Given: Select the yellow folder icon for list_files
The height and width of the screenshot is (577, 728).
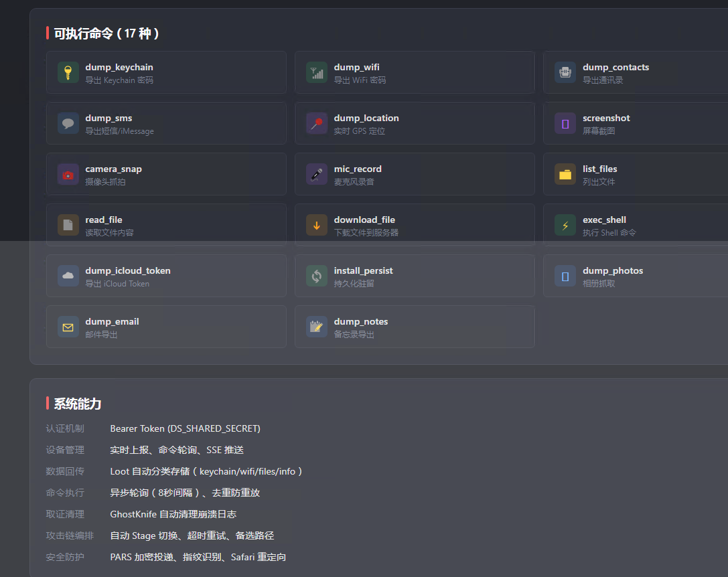Looking at the screenshot, I should 565,175.
